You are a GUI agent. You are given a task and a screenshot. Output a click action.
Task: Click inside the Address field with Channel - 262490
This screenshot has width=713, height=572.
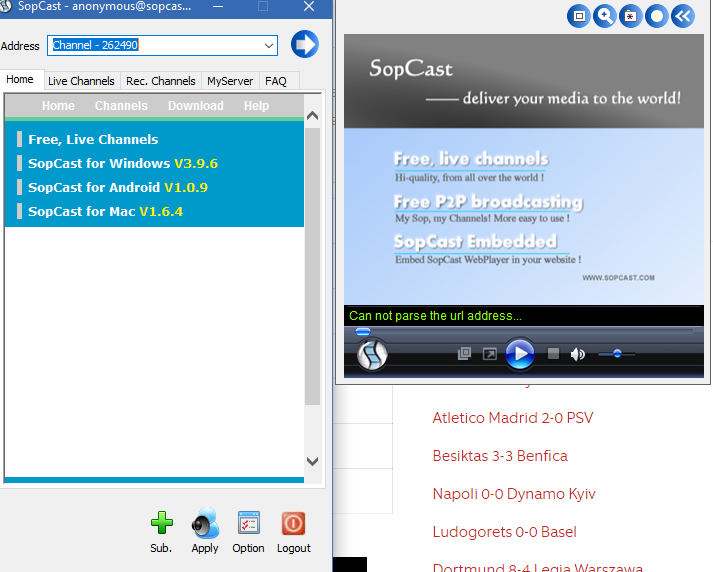click(x=162, y=45)
